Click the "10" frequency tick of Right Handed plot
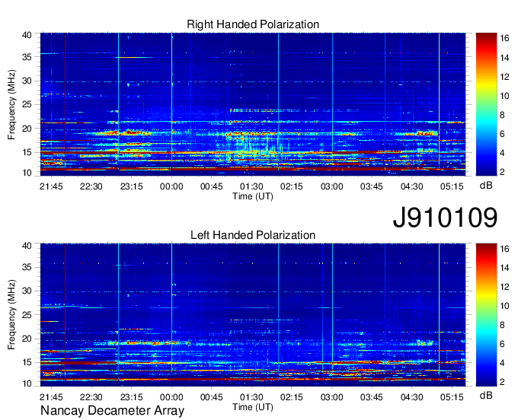Image resolution: width=518 pixels, height=420 pixels. tap(27, 173)
